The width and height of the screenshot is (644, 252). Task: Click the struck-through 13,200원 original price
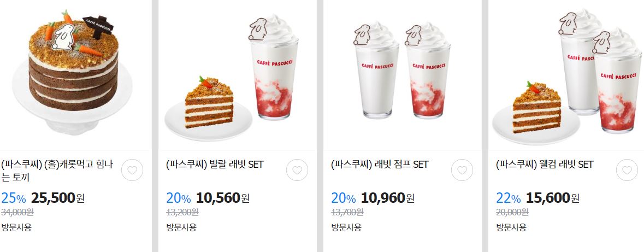pos(182,213)
